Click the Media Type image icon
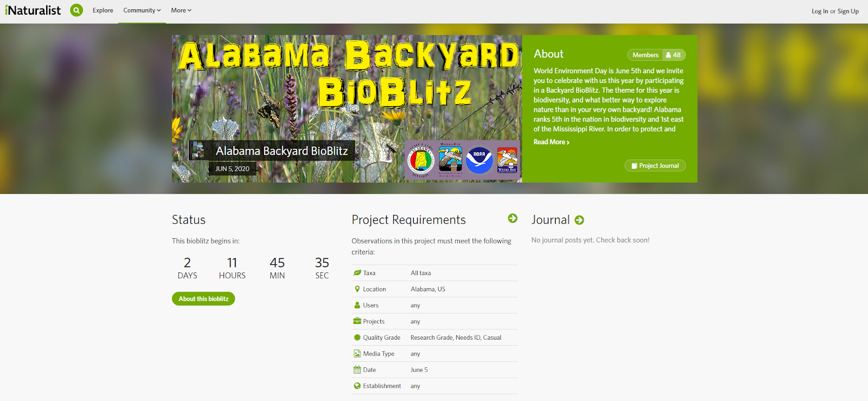Viewport: 868px width, 401px height. 357,354
